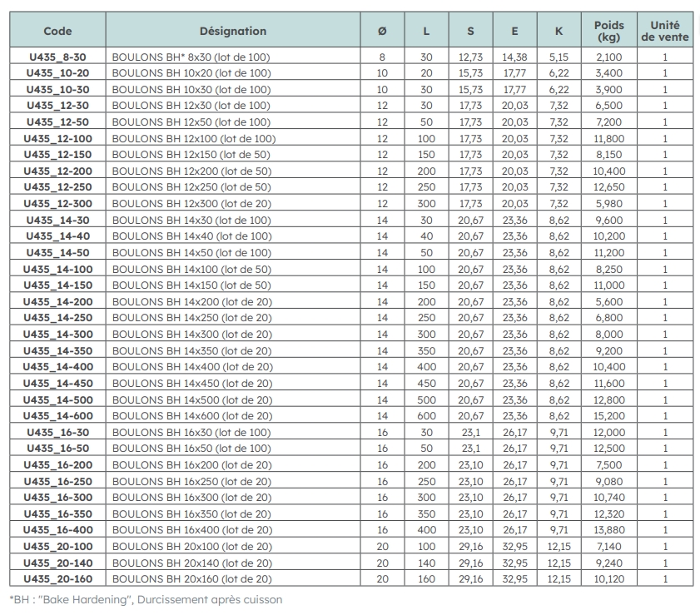The image size is (700, 615).
Task: Click the Bake Hardening footnote text
Action: pos(146,599)
